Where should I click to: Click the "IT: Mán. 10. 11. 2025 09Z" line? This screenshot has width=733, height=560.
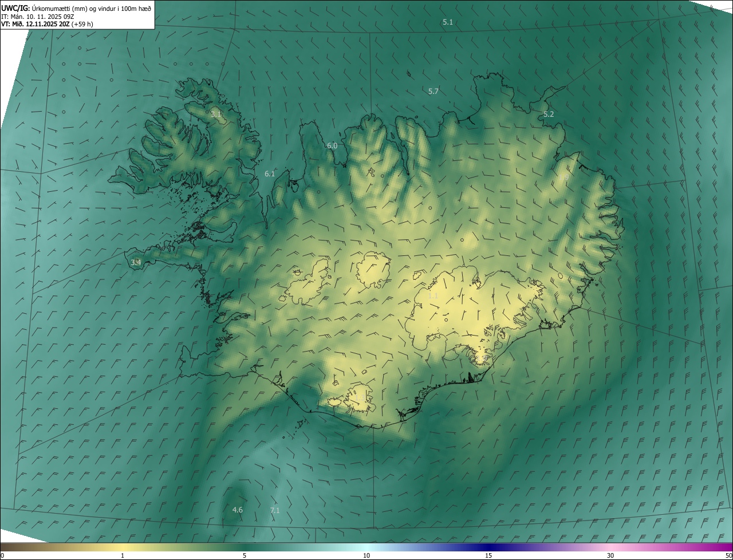38,17
